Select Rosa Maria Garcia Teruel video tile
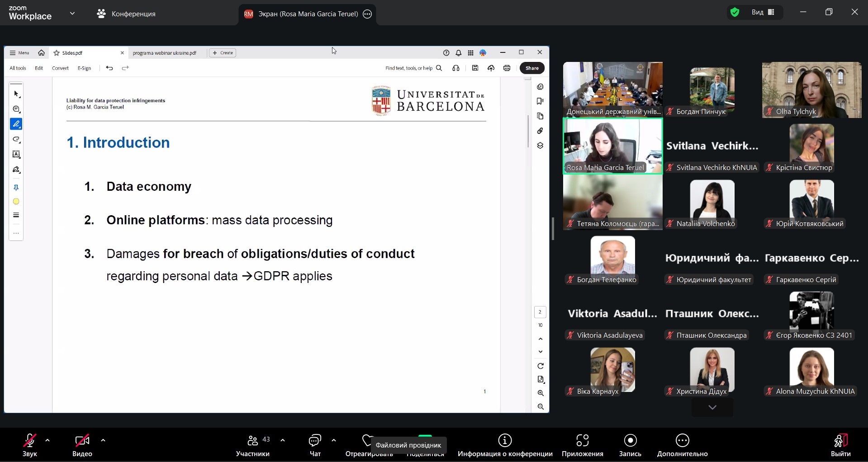868x462 pixels. point(612,146)
